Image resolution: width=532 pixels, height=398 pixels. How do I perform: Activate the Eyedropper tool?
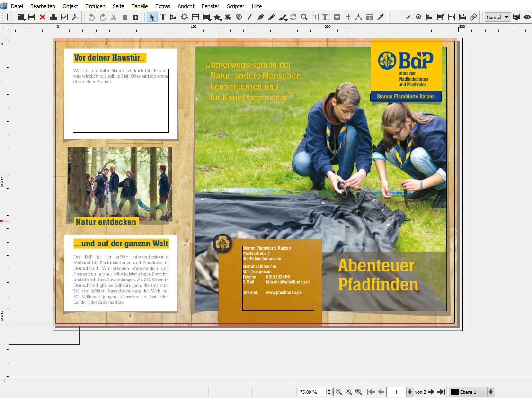point(381,17)
